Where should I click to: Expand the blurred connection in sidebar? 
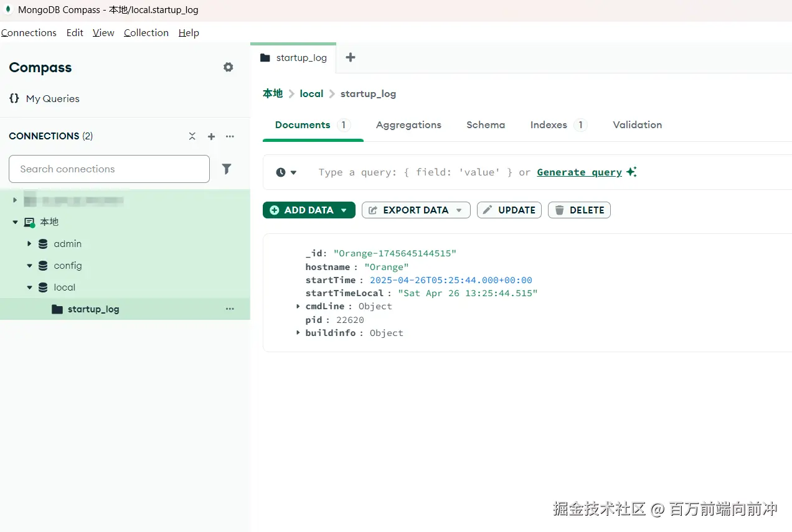point(16,200)
